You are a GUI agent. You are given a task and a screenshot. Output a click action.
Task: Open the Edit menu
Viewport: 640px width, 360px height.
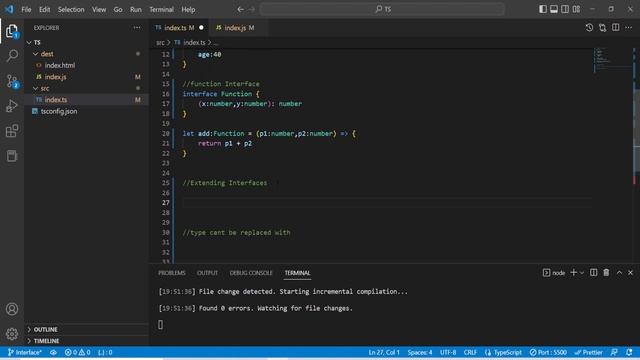[44, 9]
